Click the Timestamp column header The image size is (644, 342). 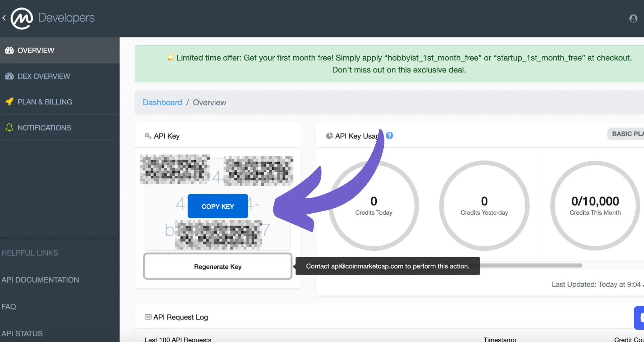(x=500, y=339)
